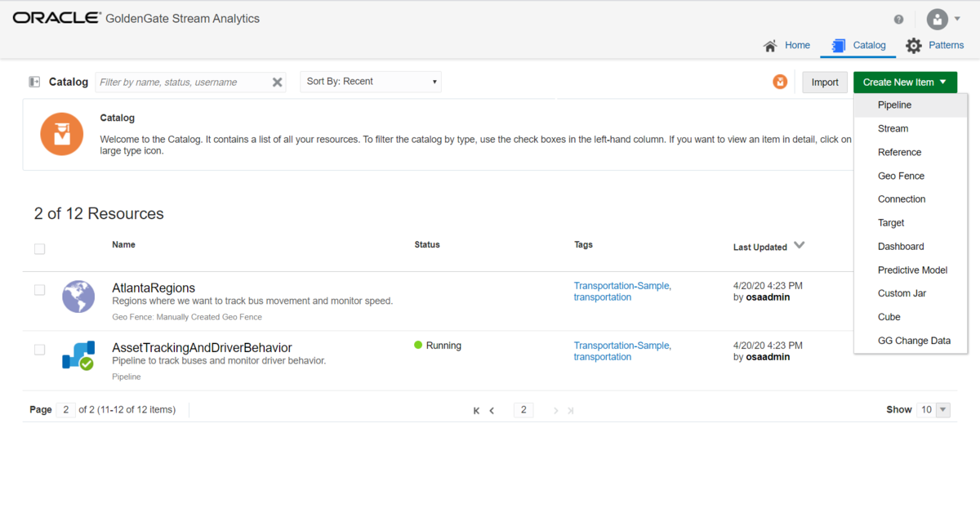Click the help question mark icon
The height and width of the screenshot is (513, 980).
[x=899, y=20]
